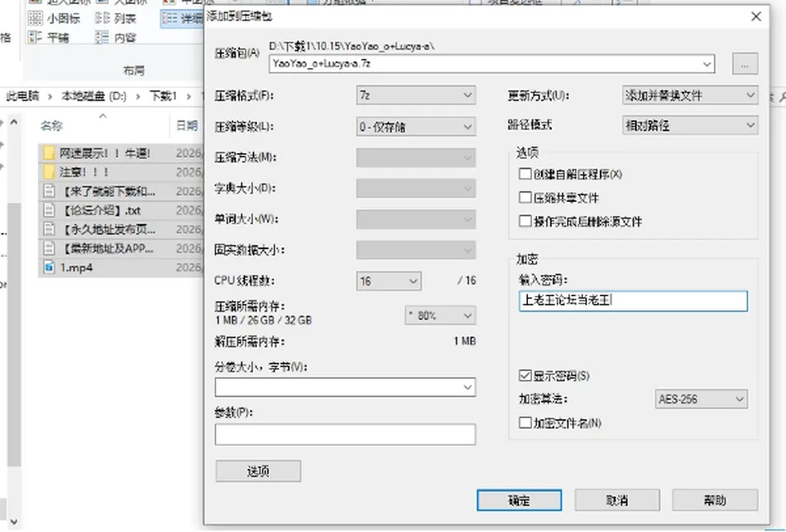The image size is (786, 532).
Task: Click the 参数 input field
Action: tap(346, 435)
